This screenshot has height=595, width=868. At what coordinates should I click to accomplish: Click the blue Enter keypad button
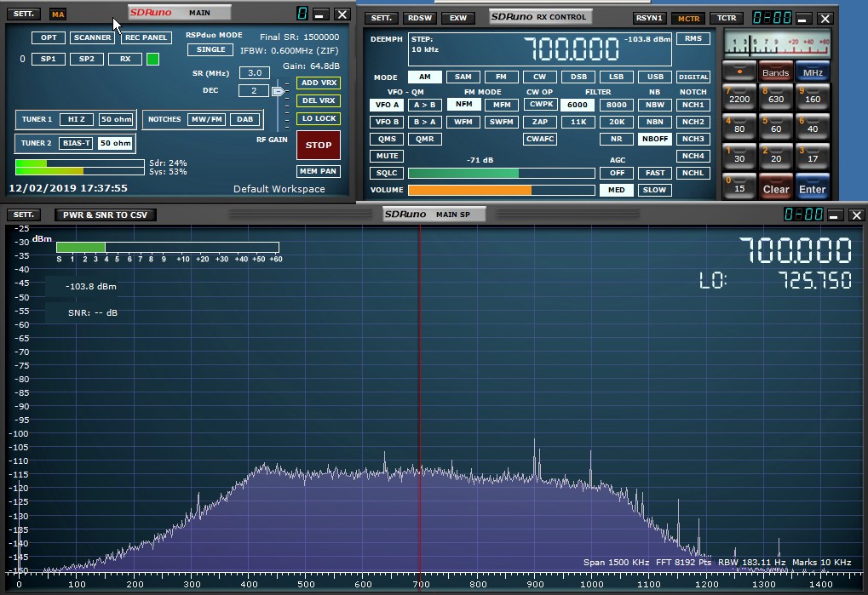click(x=813, y=187)
